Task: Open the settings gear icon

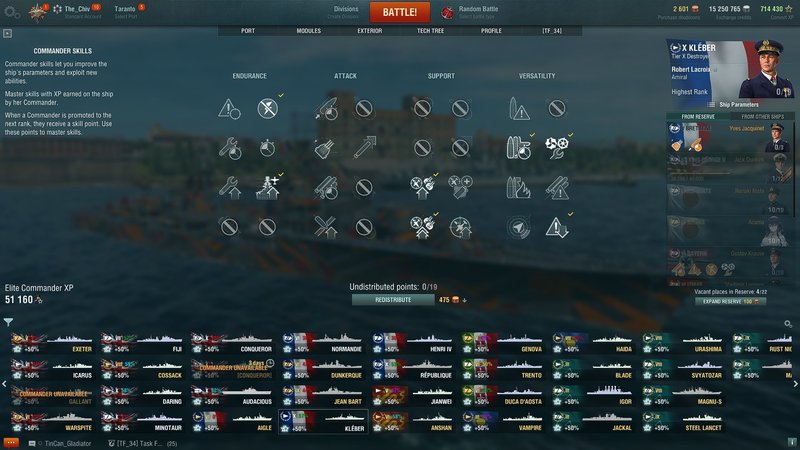Action: click(x=12, y=12)
